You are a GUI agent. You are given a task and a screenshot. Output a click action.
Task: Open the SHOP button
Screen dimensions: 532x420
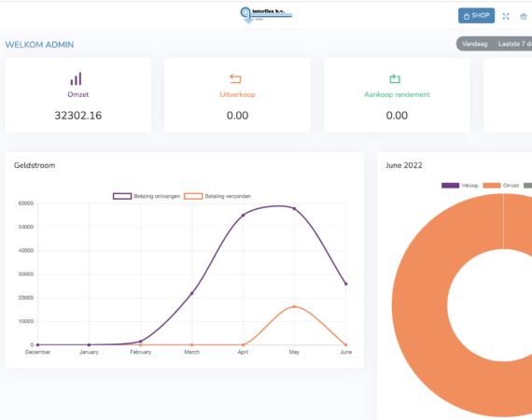coord(476,16)
